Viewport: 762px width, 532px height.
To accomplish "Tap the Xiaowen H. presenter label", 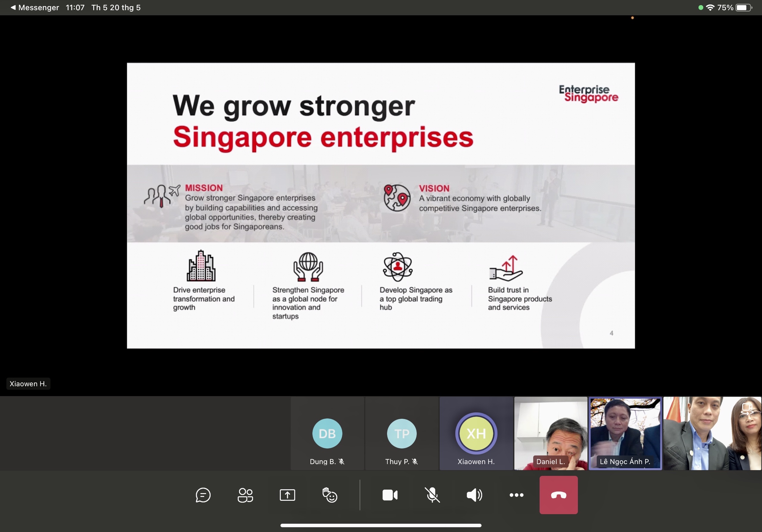I will (x=28, y=384).
